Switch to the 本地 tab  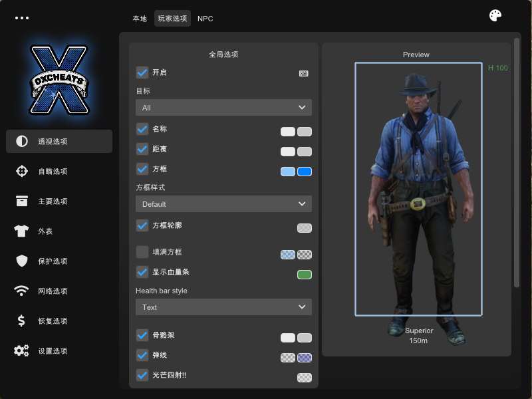[x=140, y=19]
